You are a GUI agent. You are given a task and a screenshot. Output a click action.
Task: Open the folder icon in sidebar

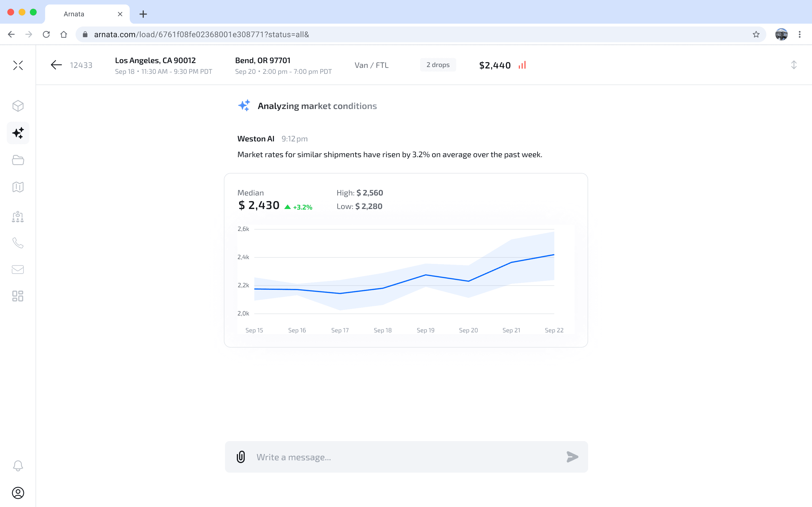[18, 160]
